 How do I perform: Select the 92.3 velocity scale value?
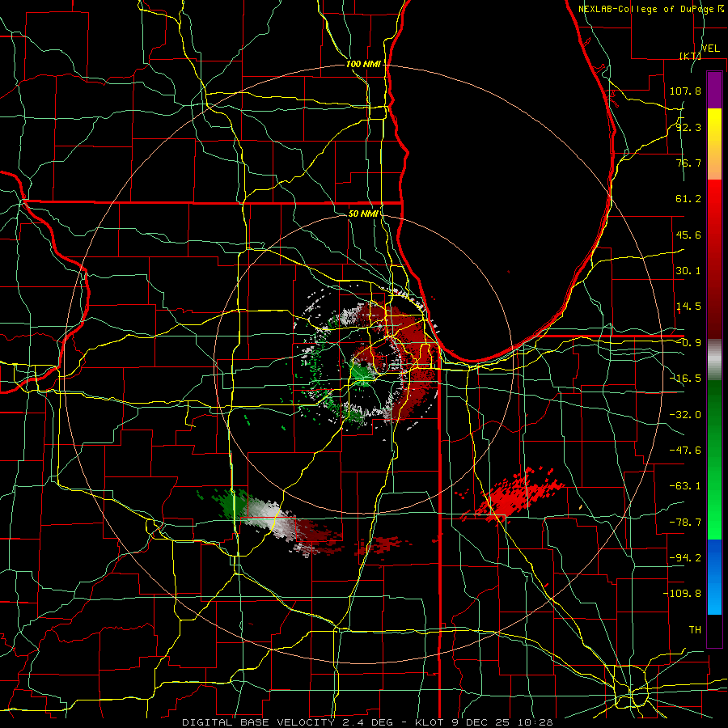(x=688, y=127)
